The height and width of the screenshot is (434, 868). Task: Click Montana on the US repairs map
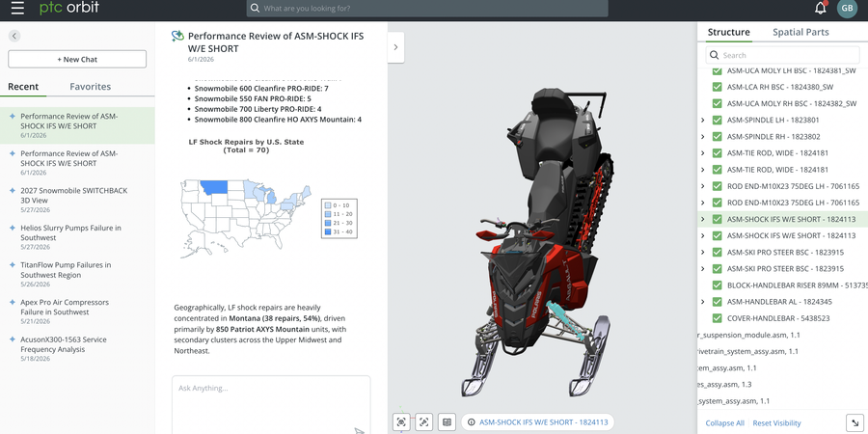tap(214, 186)
